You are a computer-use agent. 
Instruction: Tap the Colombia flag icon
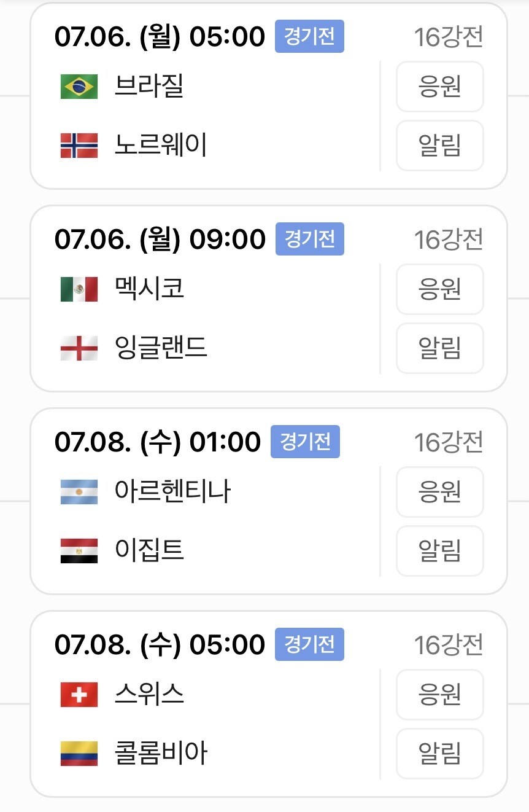[x=79, y=754]
